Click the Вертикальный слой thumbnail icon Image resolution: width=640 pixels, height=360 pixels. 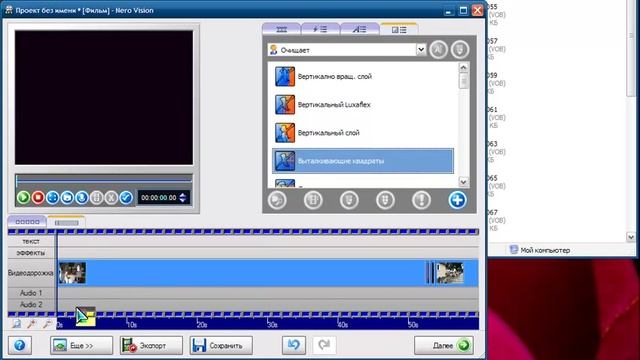(x=285, y=133)
